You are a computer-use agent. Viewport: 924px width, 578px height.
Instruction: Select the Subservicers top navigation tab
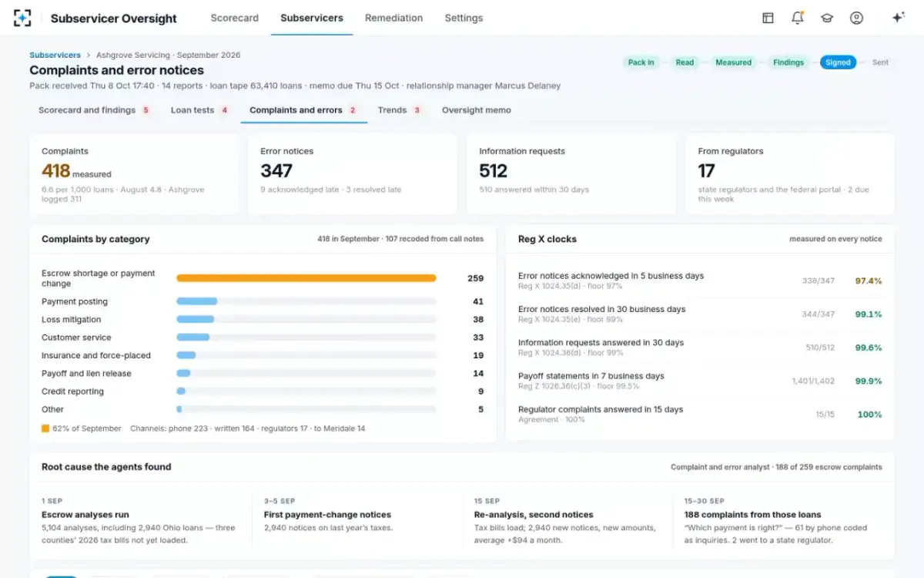click(312, 18)
